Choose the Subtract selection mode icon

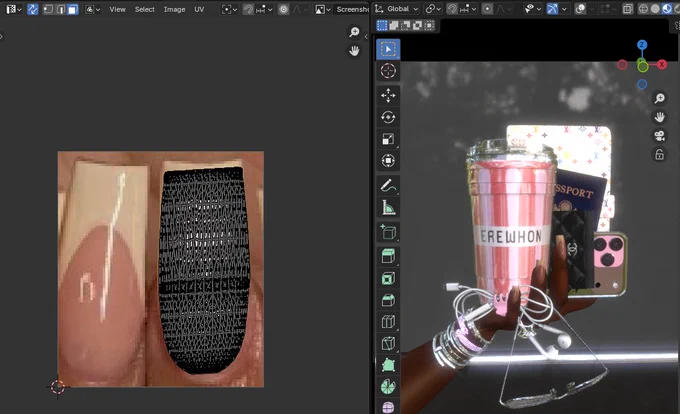(405, 26)
